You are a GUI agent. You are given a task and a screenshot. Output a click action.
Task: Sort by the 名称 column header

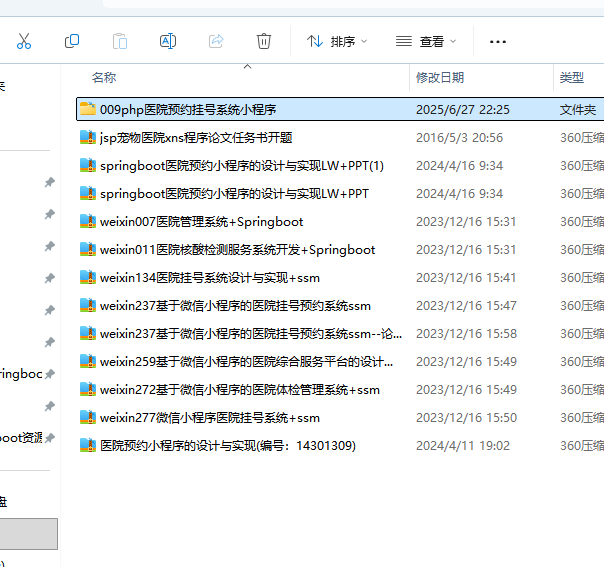104,77
